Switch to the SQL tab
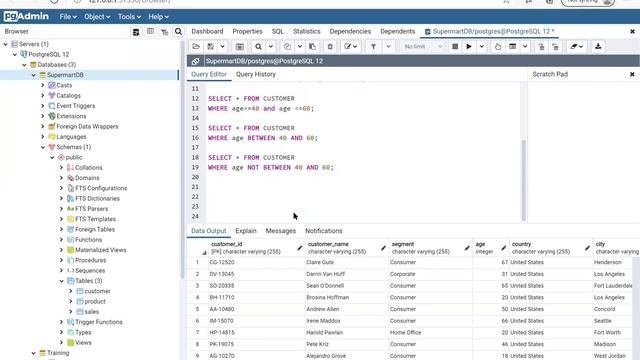Viewport: 640px width, 360px height. (x=278, y=31)
